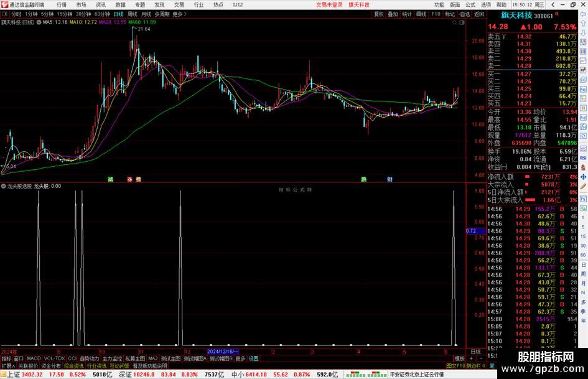Select the 主力监控 indicator tab
The image size is (588, 379).
112,358
